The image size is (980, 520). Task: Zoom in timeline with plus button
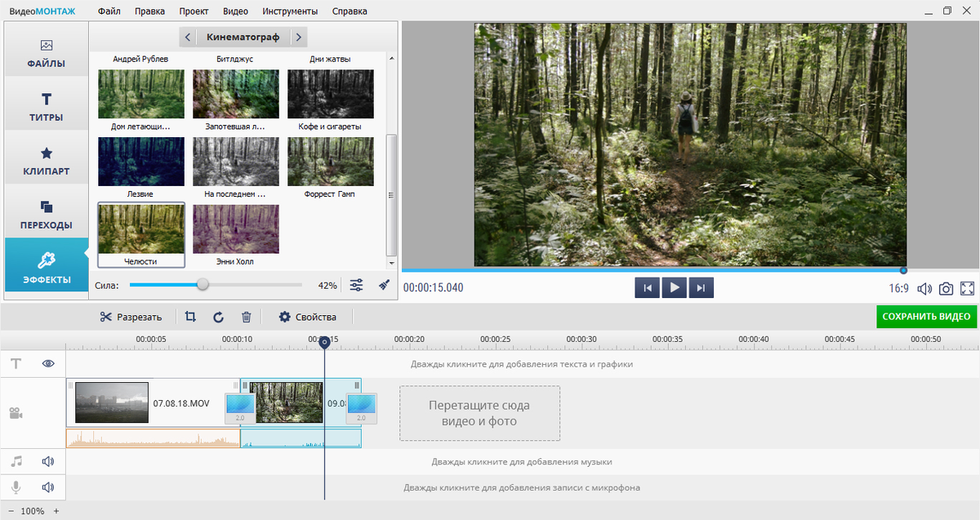tap(56, 511)
